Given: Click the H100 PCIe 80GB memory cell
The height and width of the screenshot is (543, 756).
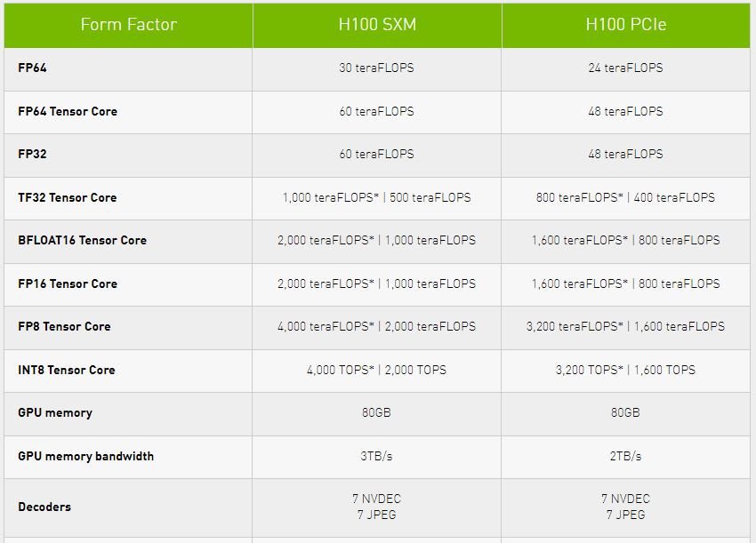Looking at the screenshot, I should coord(625,413).
